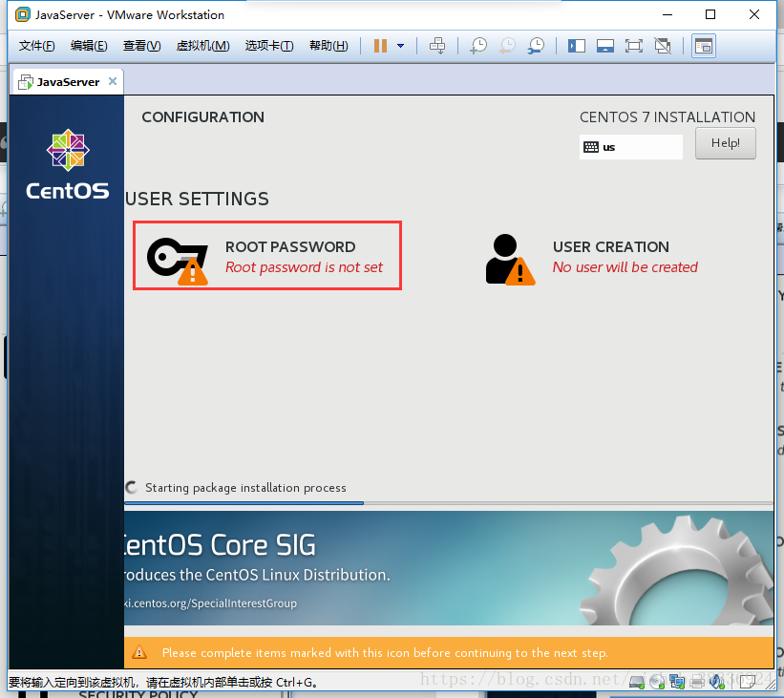Open the power options dropdown arrow
Viewport: 784px width, 698px height.
(400, 46)
